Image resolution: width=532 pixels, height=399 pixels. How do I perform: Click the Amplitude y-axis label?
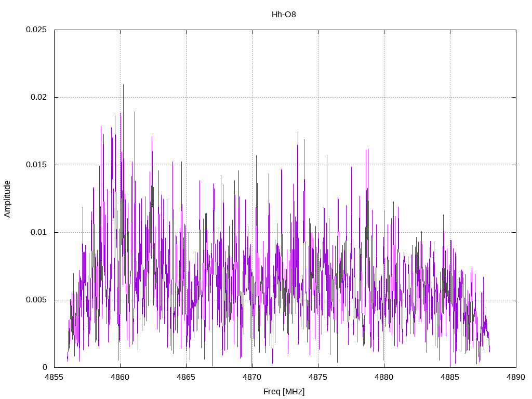pyautogui.click(x=7, y=199)
